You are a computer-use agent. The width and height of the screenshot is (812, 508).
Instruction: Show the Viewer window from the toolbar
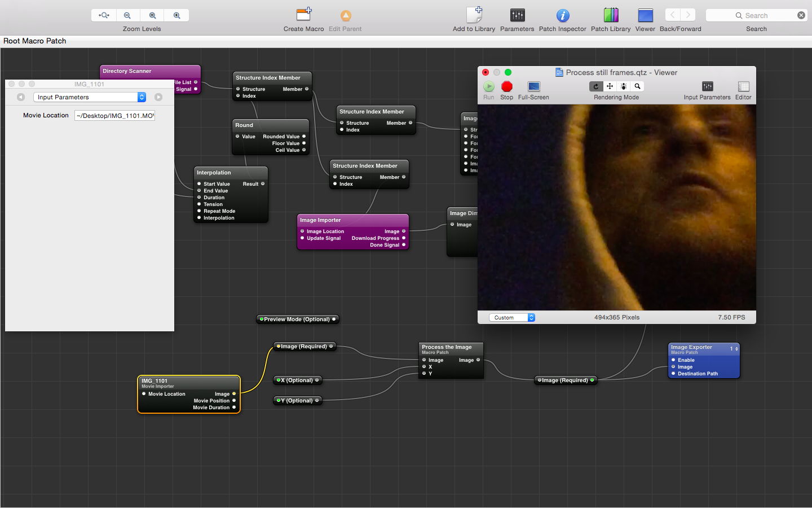[x=646, y=15]
